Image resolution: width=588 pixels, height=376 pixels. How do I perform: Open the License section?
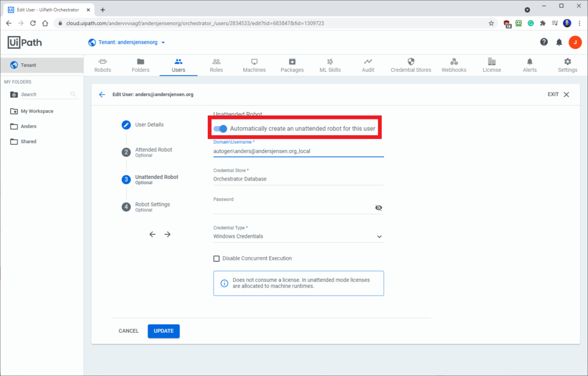(492, 66)
